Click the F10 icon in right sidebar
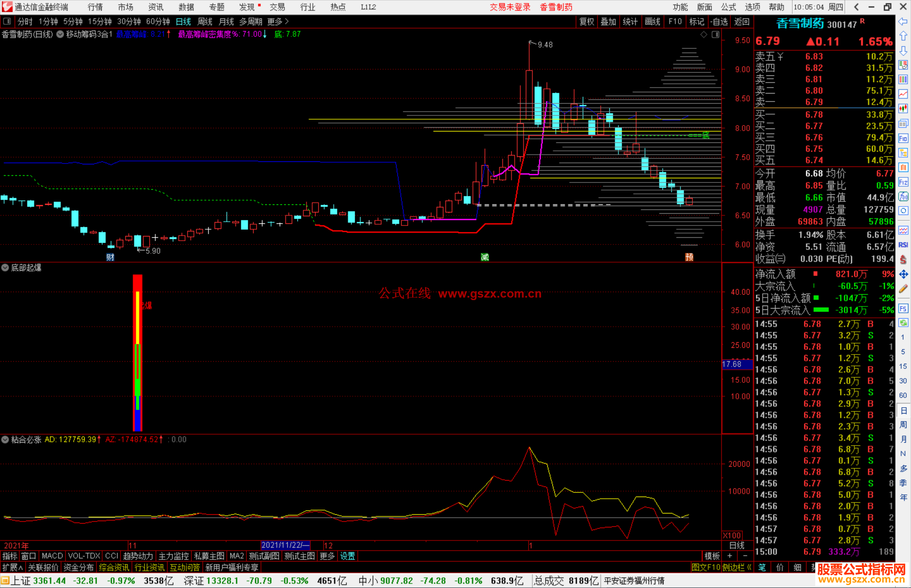The width and height of the screenshot is (911, 588). click(903, 138)
